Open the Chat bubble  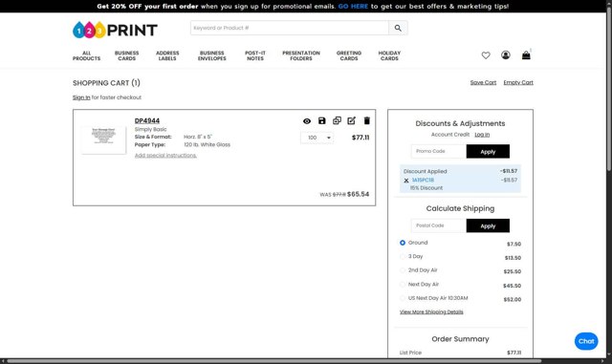coord(586,341)
